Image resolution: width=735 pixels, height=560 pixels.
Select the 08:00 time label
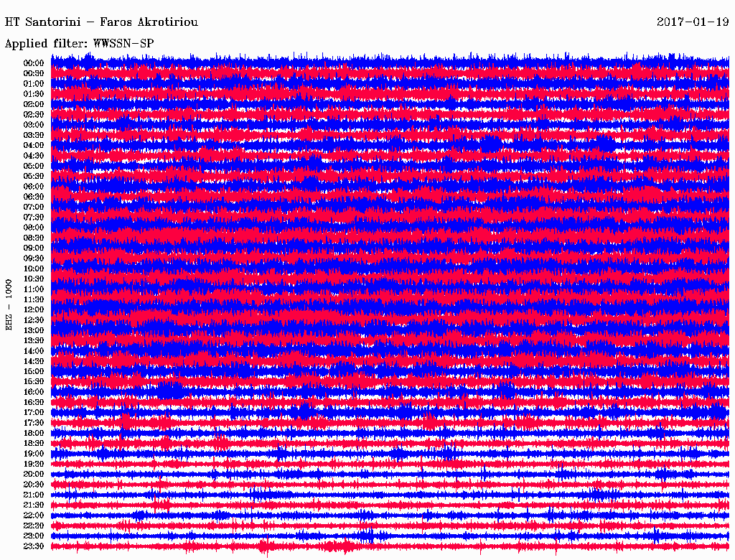(34, 228)
